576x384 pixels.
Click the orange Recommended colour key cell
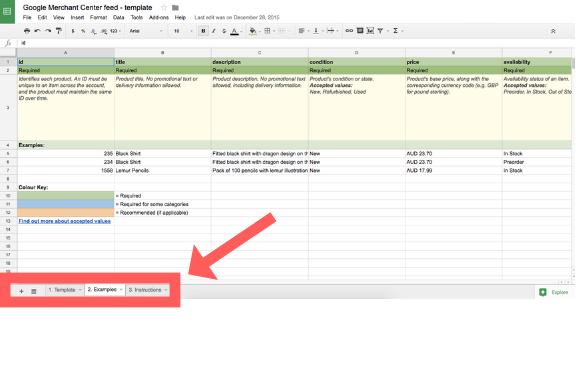point(66,212)
